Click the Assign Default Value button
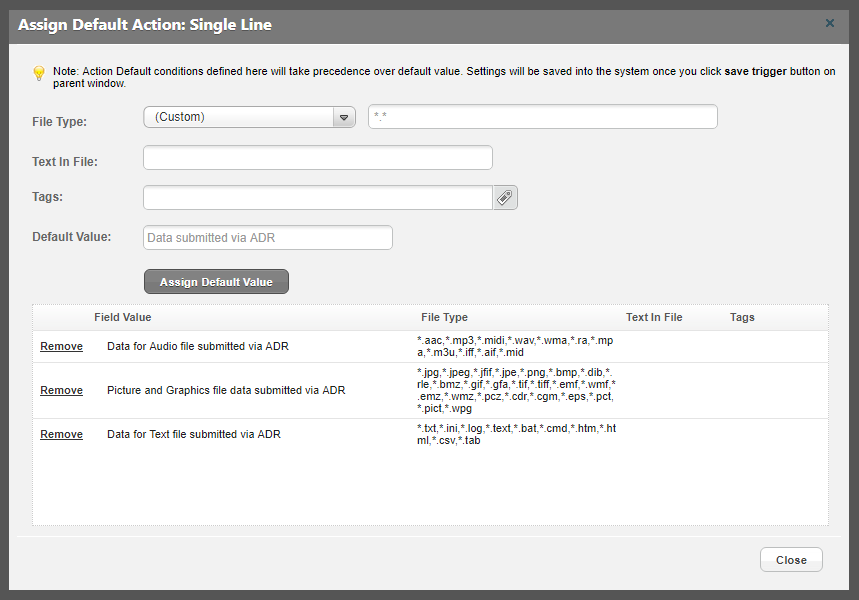 tap(216, 282)
